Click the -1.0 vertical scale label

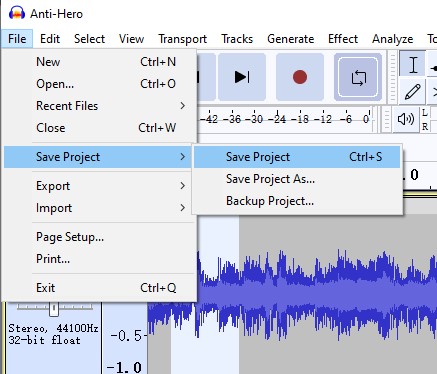(124, 368)
